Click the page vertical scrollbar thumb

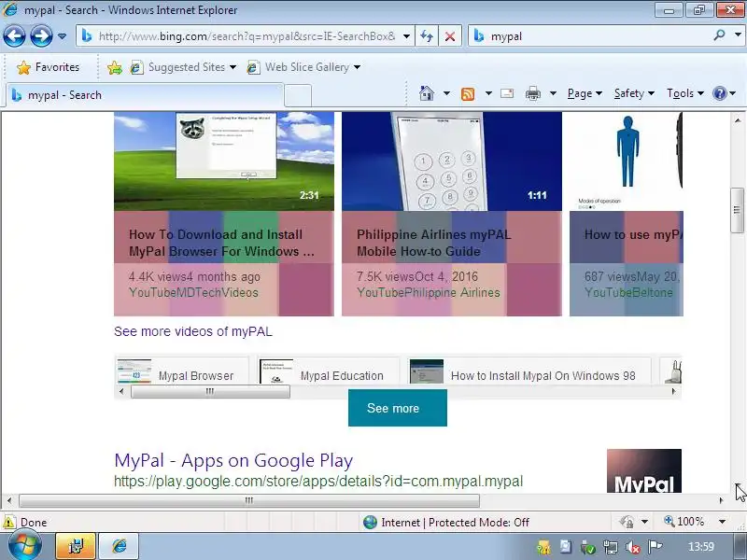(x=738, y=211)
